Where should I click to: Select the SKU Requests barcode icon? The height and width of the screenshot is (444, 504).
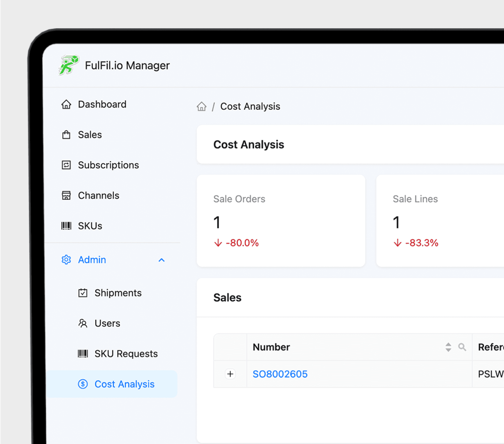(83, 353)
